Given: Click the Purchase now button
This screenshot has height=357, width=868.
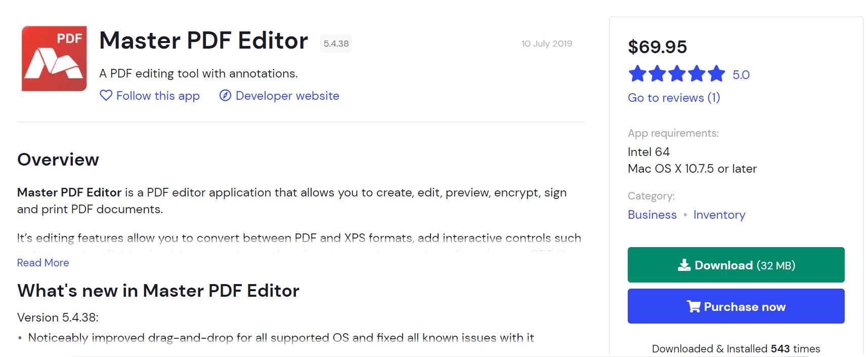Looking at the screenshot, I should click(x=735, y=306).
